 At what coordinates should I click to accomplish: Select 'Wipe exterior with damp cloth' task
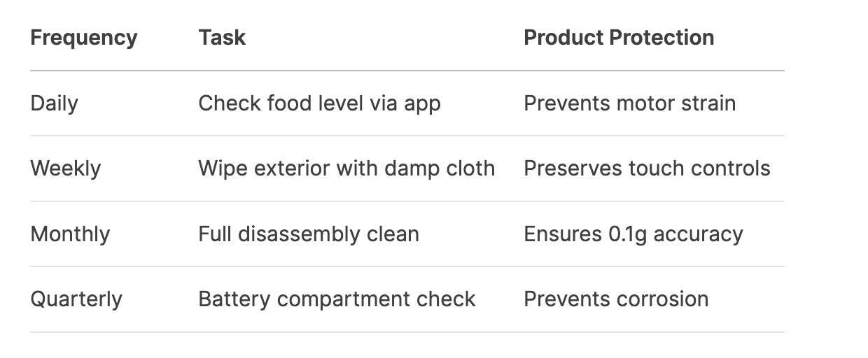(346, 169)
